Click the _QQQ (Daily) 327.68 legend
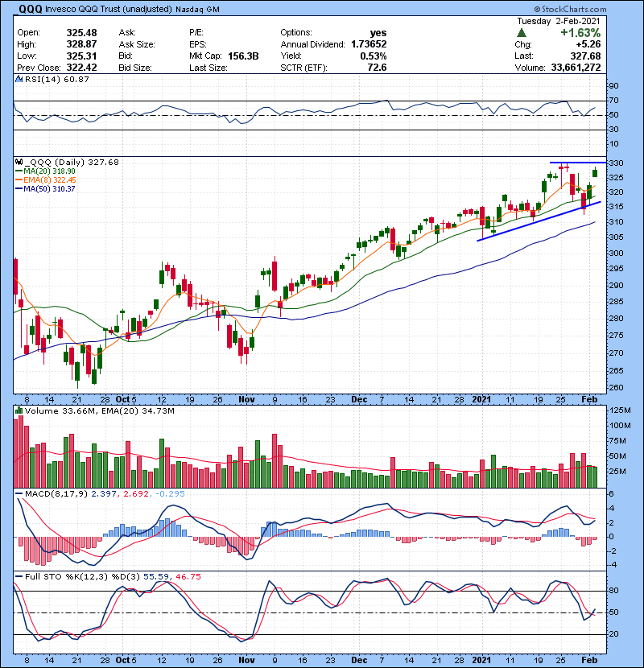Screen dimensions: 644x668 click(x=72, y=163)
